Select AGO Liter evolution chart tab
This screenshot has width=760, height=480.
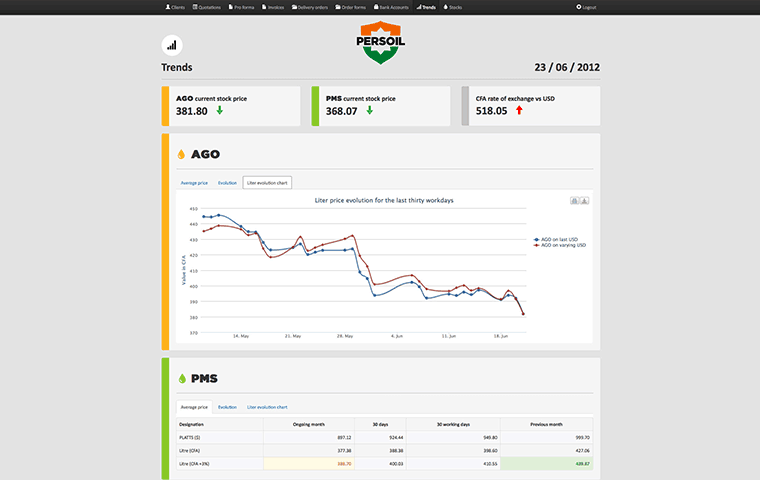[x=267, y=183]
